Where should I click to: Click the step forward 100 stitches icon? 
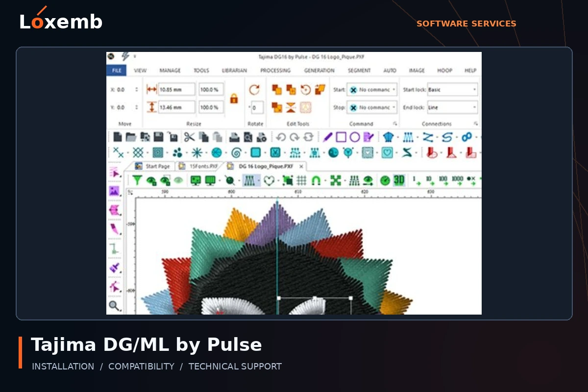coord(443,180)
